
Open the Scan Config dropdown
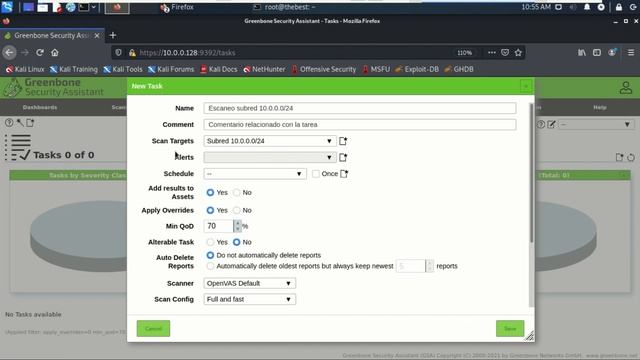coord(249,299)
